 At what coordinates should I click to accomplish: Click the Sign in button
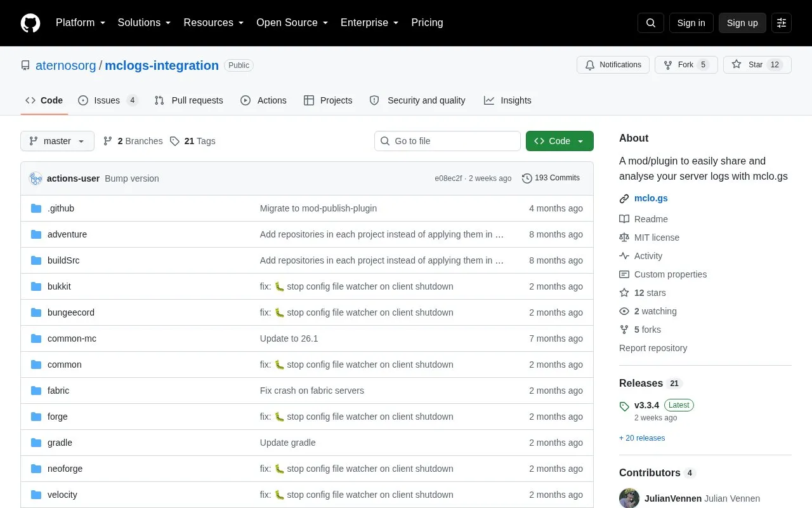click(691, 23)
